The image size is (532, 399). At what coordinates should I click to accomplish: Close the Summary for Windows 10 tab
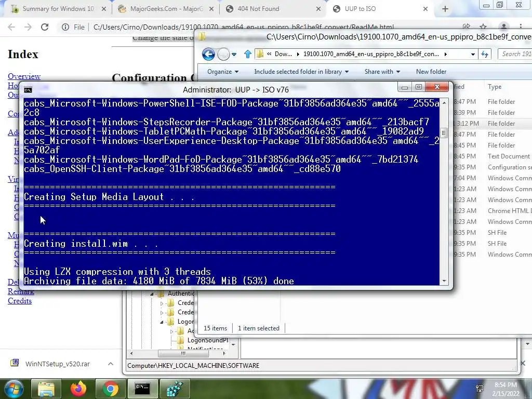click(x=104, y=9)
